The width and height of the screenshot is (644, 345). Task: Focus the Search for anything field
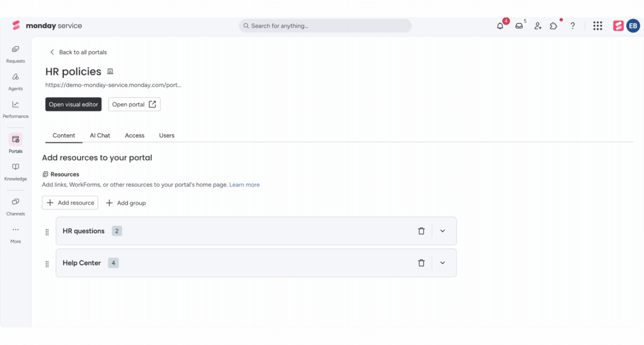coord(325,26)
